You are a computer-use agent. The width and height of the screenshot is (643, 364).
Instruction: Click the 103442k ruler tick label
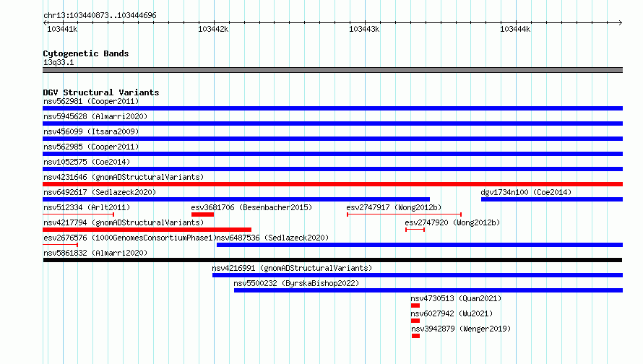pos(213,29)
